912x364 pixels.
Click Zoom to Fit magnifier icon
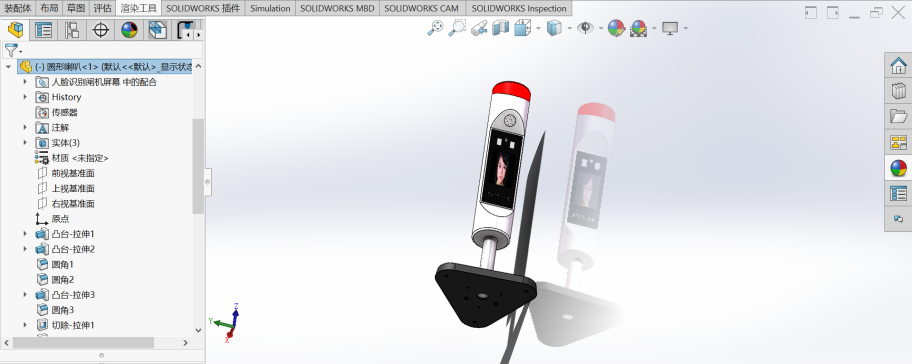(435, 28)
